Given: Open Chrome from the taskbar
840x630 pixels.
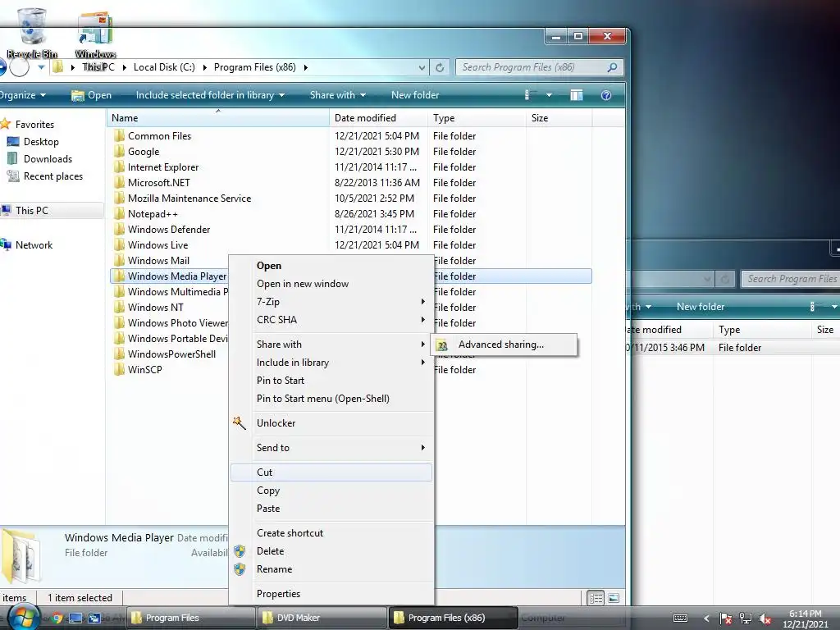Looking at the screenshot, I should pos(57,619).
